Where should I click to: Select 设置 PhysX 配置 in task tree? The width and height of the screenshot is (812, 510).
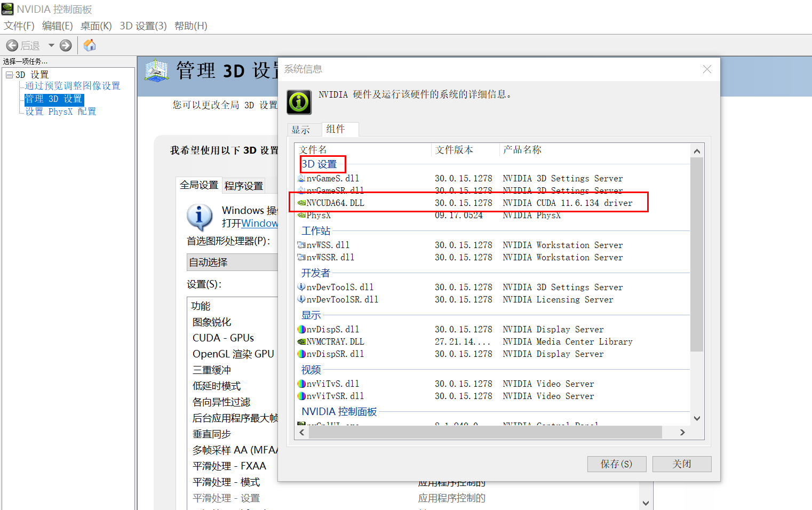pos(61,111)
